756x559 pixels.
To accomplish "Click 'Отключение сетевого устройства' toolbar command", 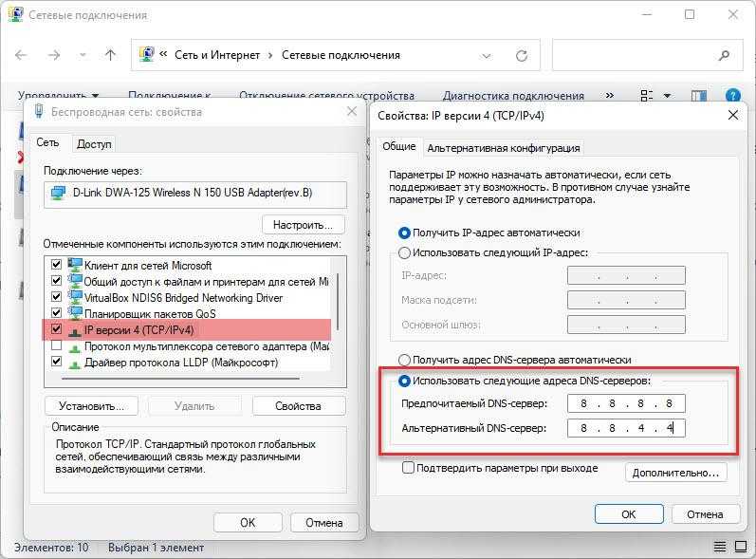I will coord(327,96).
